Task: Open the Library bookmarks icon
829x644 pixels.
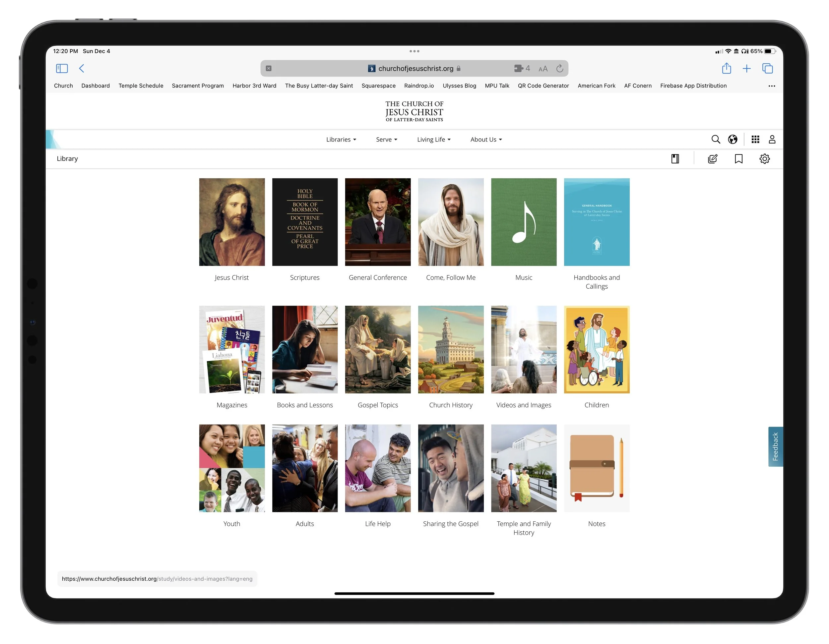Action: tap(739, 159)
